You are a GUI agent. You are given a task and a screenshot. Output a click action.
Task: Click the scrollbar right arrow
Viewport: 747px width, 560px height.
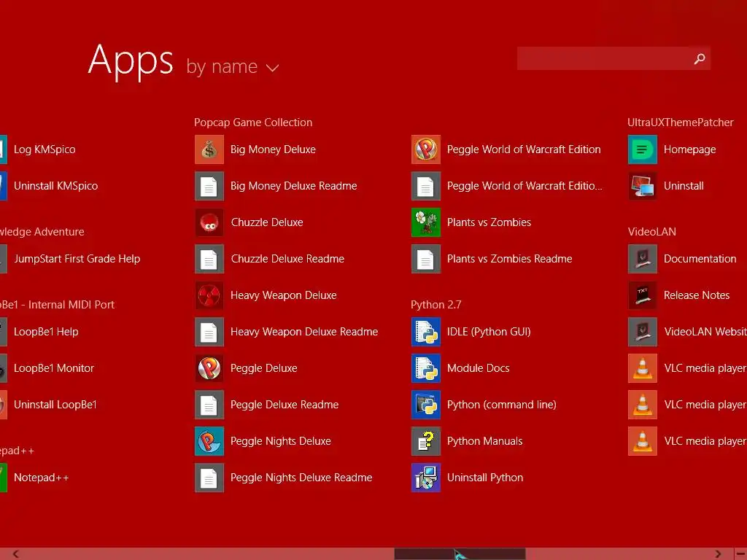718,554
